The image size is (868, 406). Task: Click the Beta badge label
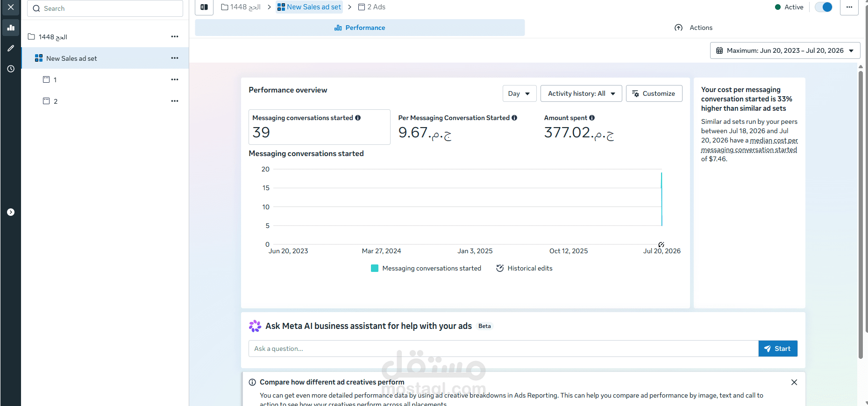[484, 326]
